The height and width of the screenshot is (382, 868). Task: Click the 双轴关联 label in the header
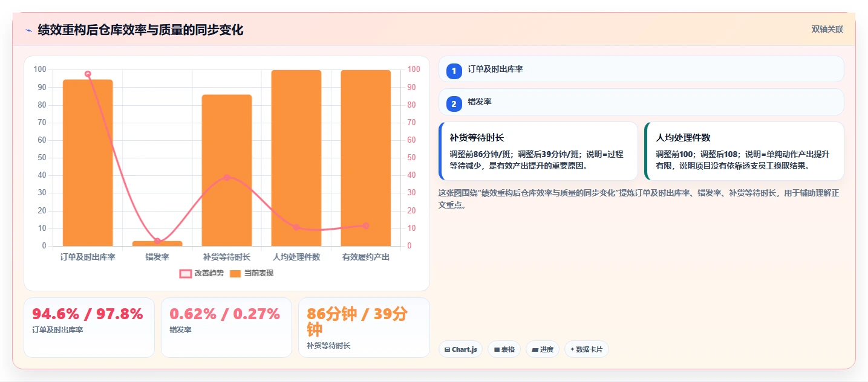coord(827,30)
